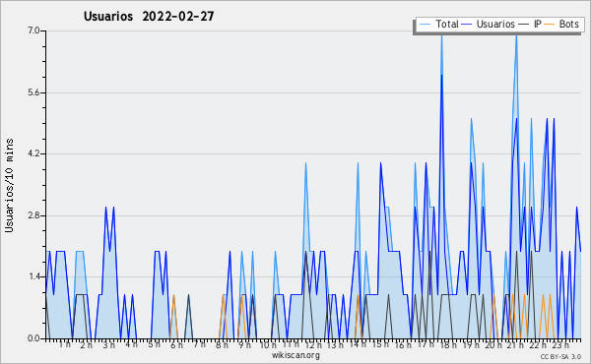
Task: Click the '21 h' x-axis label
Action: 515,344
